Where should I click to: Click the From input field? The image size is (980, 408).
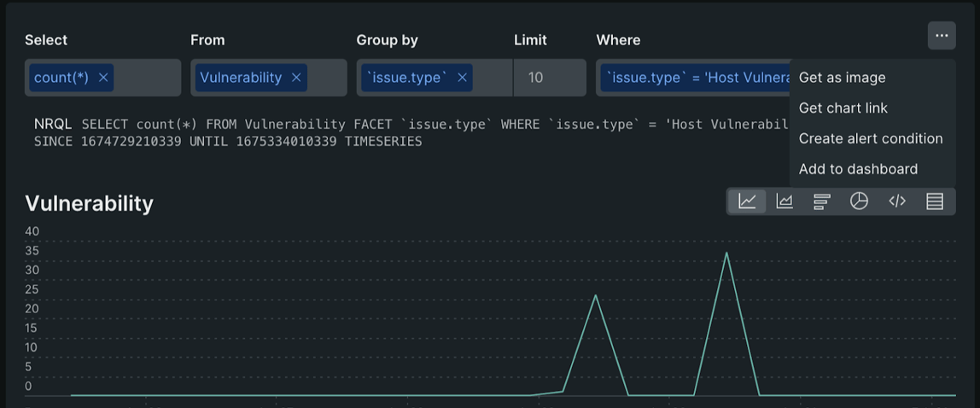click(269, 78)
